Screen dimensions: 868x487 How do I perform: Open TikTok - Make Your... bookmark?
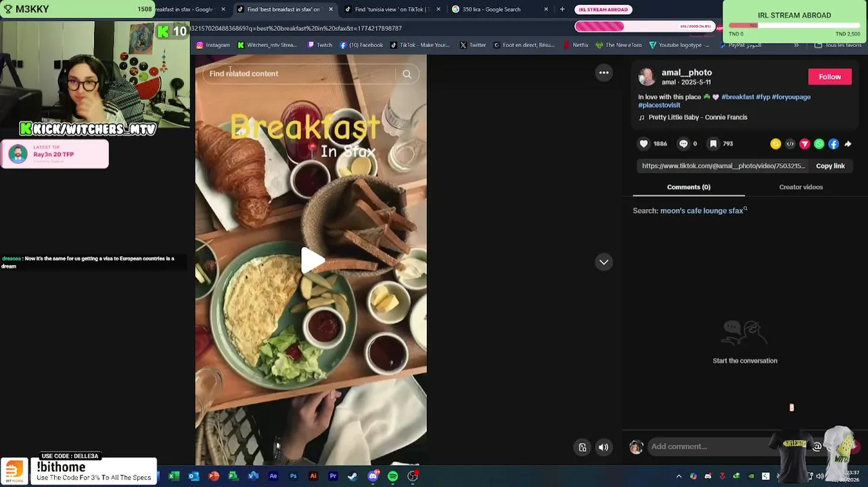coord(420,45)
